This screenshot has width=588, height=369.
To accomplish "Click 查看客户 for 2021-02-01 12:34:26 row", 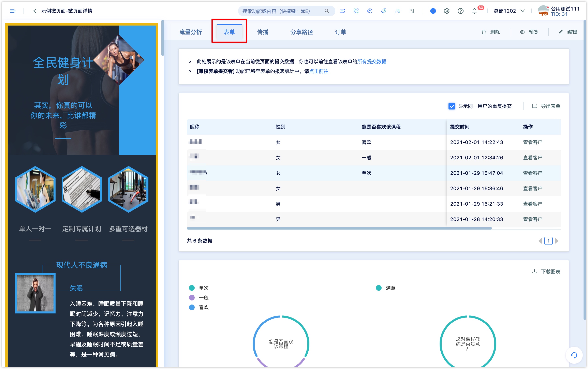I will point(532,157).
